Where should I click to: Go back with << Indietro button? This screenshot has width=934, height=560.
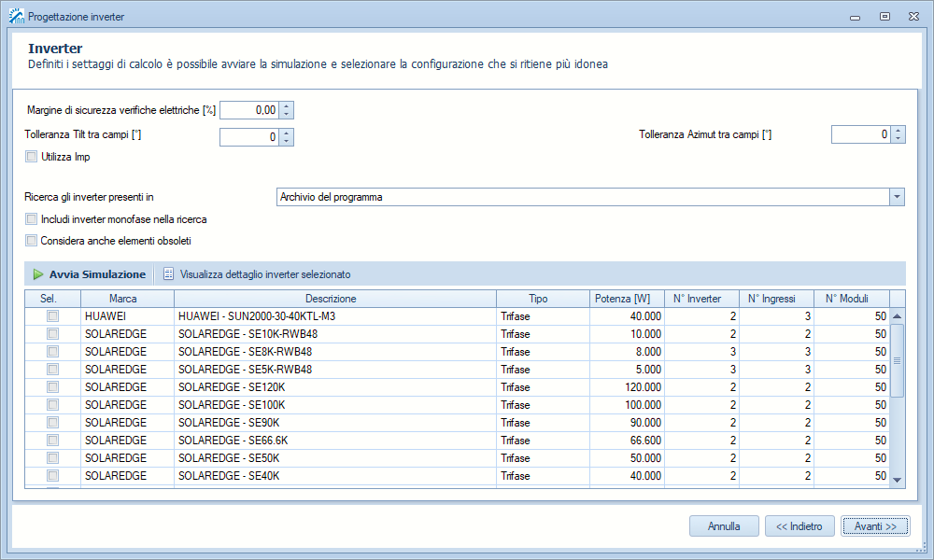[800, 526]
